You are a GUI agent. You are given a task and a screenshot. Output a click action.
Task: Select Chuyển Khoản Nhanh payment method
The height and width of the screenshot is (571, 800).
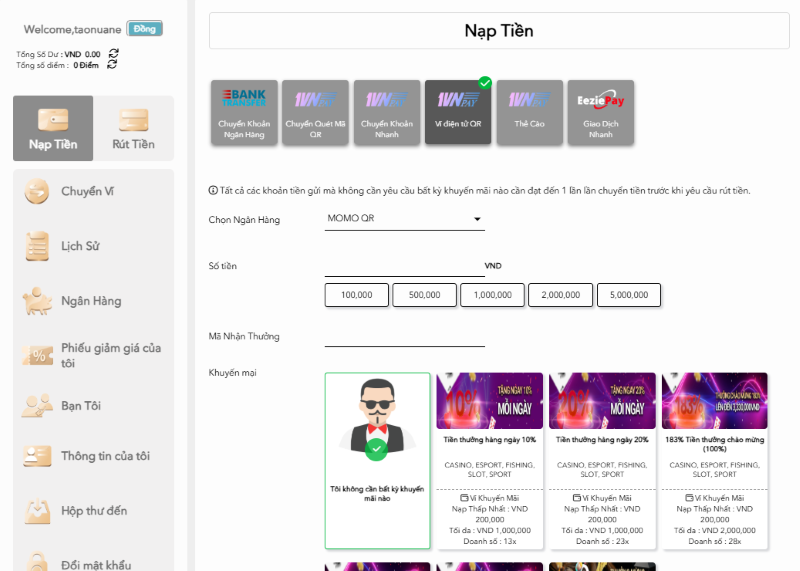point(387,113)
